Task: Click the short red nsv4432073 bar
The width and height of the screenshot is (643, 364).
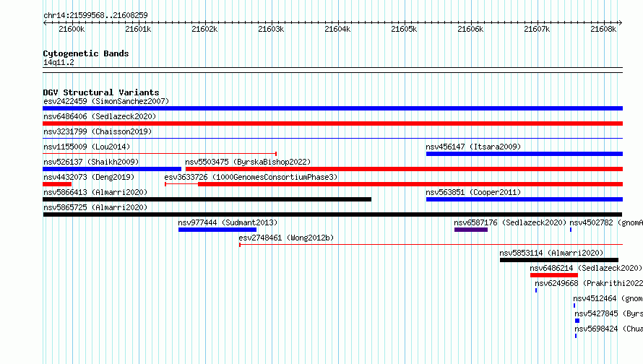Action: 57,184
